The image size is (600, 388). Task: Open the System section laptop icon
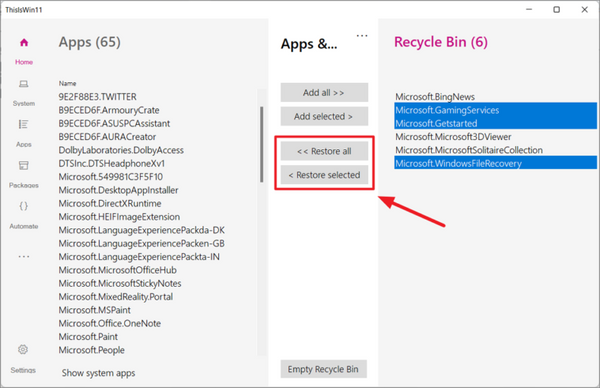point(24,84)
